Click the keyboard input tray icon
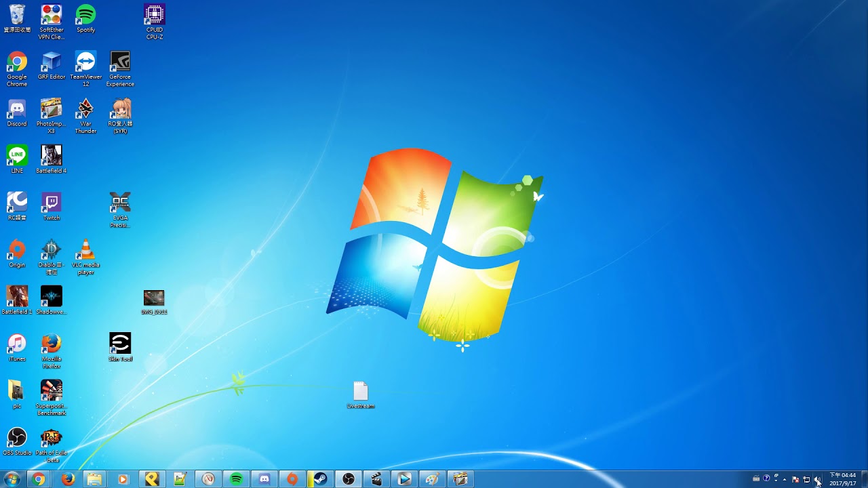This screenshot has height=488, width=868. (756, 479)
